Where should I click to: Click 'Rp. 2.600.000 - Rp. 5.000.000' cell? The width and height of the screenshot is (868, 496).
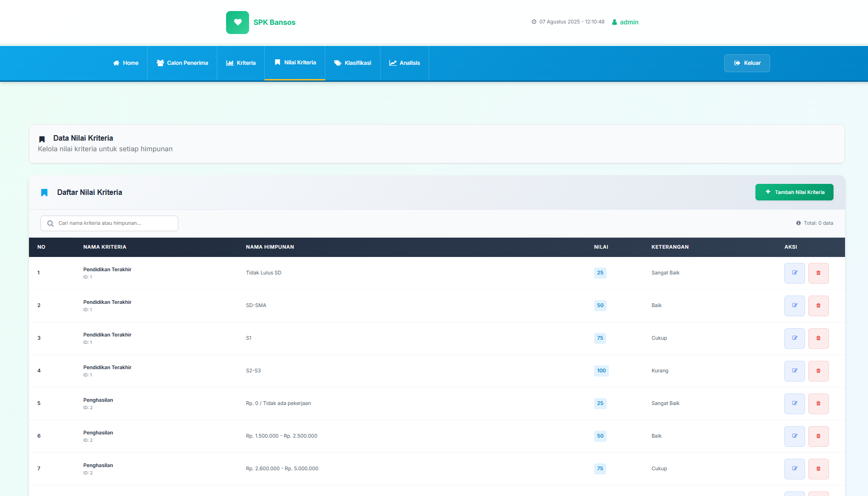[x=282, y=469]
